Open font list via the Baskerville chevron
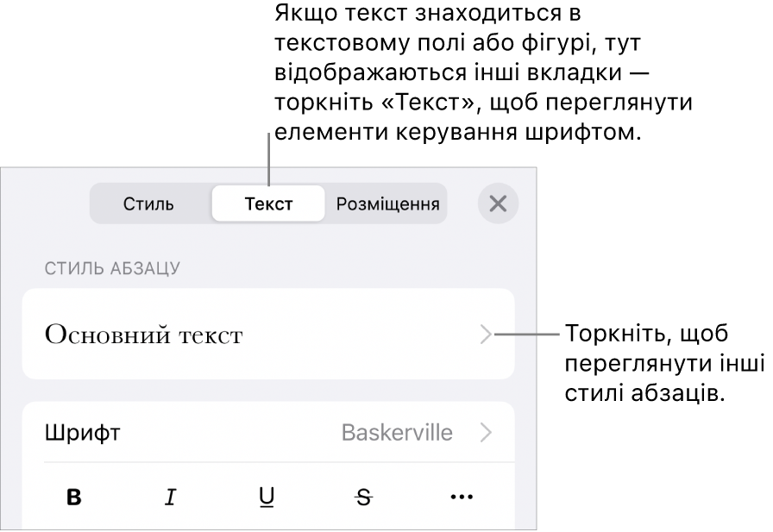This screenshot has height=532, width=773. 486,433
